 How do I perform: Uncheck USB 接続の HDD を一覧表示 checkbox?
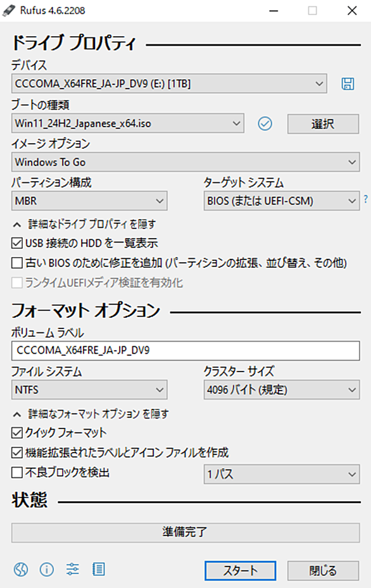click(x=17, y=243)
